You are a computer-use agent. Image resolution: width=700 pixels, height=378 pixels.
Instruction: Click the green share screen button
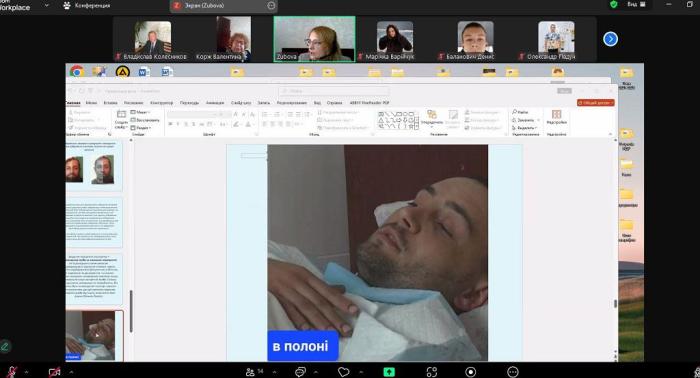[389, 371]
